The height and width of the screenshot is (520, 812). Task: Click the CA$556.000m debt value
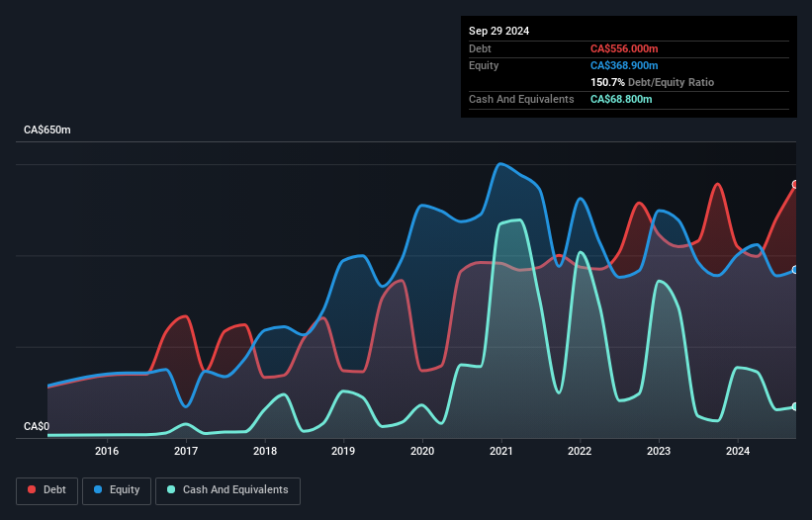pos(624,48)
